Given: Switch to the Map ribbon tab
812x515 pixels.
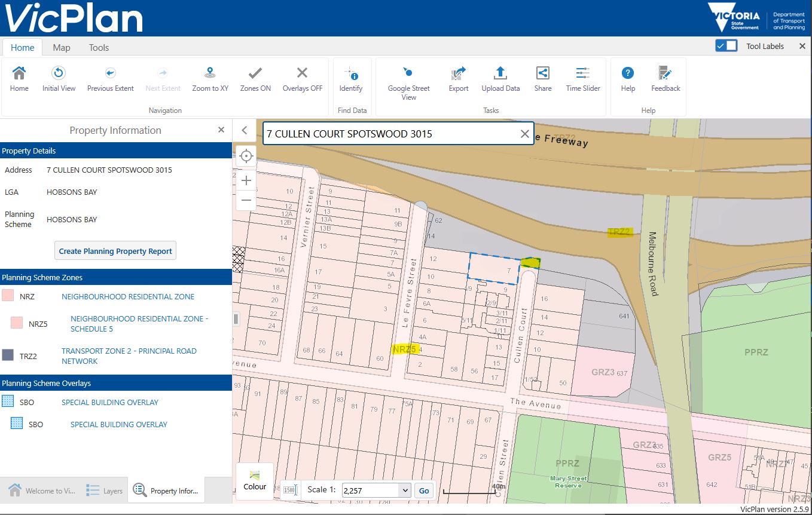Looking at the screenshot, I should pos(62,48).
